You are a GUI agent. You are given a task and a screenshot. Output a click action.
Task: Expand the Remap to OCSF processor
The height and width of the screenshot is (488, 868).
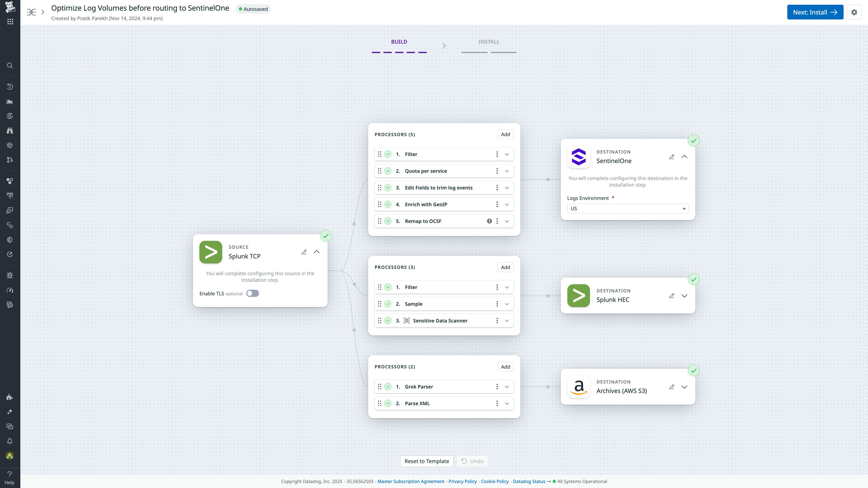click(507, 221)
